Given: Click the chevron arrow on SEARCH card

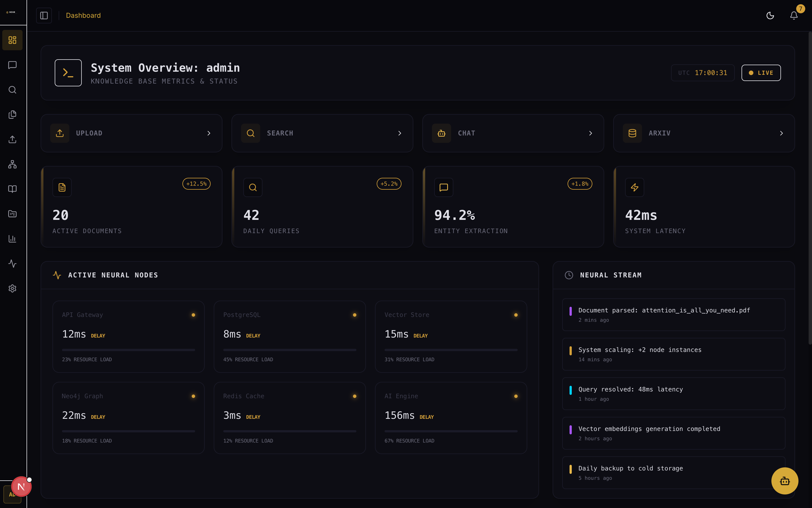Looking at the screenshot, I should [x=400, y=133].
